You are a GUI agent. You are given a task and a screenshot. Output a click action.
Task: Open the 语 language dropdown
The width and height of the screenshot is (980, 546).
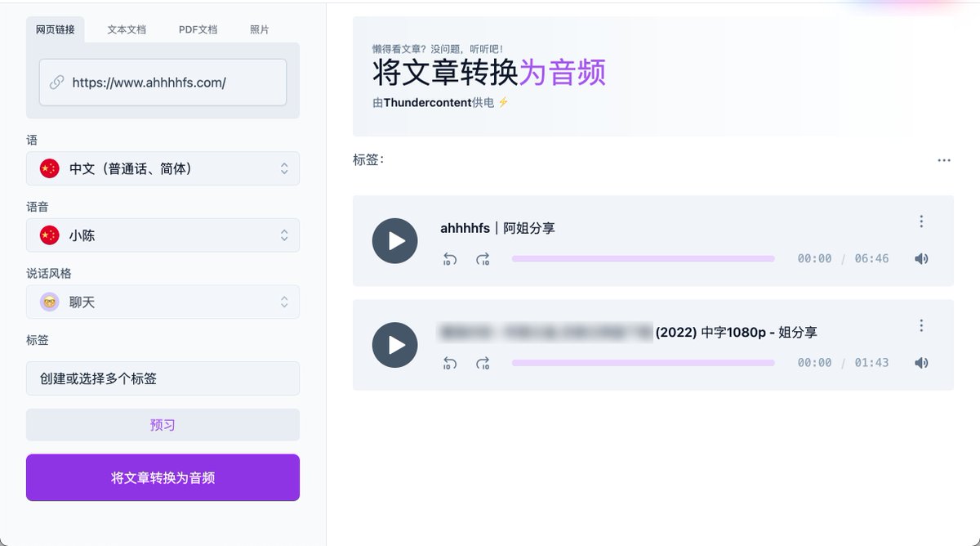(163, 168)
